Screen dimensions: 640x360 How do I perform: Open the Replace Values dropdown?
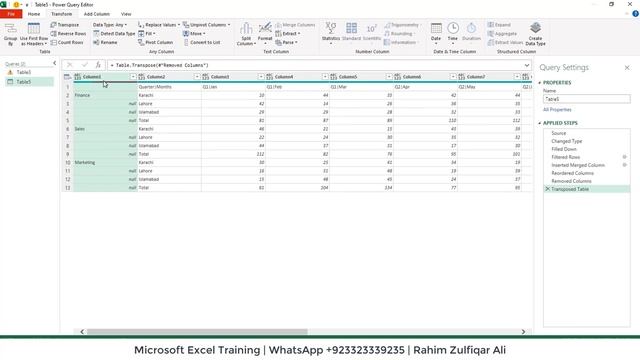(x=159, y=25)
